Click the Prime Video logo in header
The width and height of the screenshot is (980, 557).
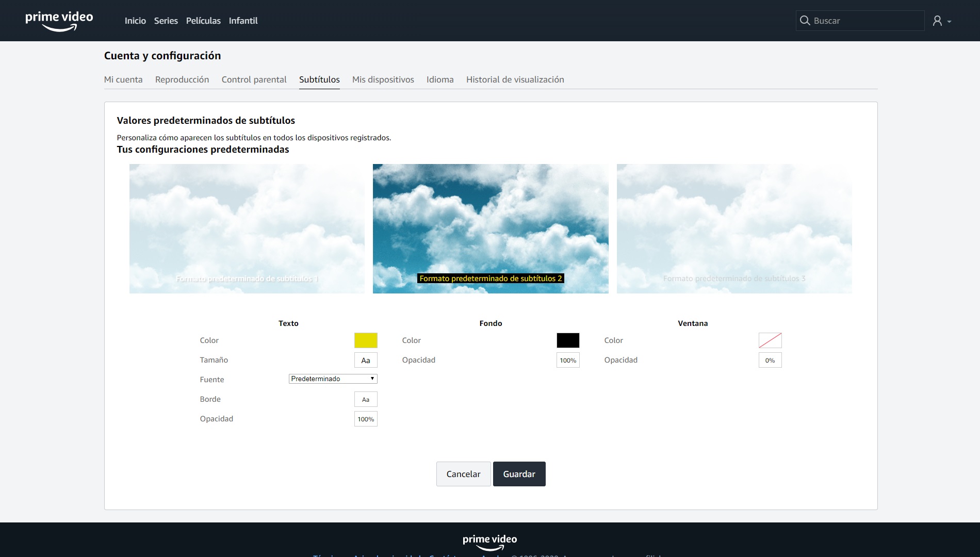coord(59,21)
